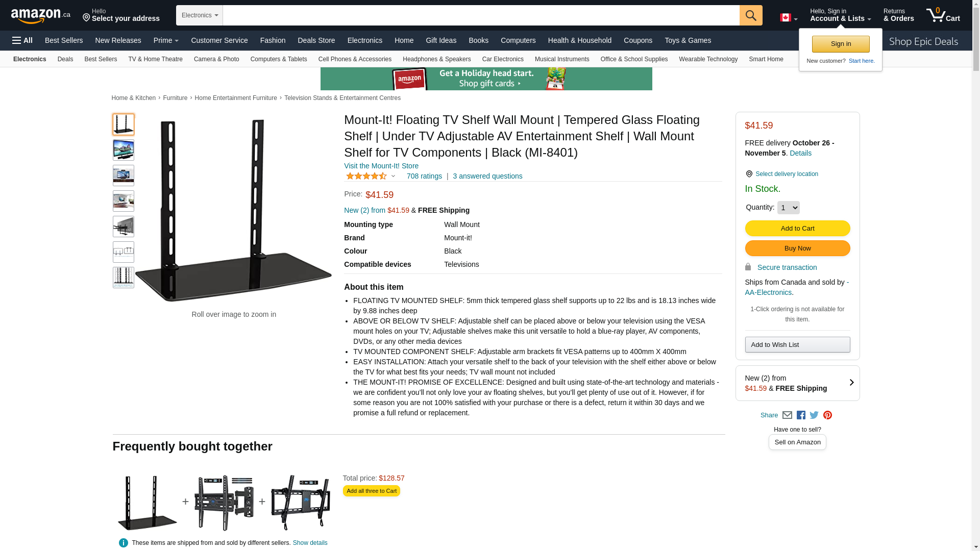
Task: Click the search magnifying glass button
Action: (750, 15)
